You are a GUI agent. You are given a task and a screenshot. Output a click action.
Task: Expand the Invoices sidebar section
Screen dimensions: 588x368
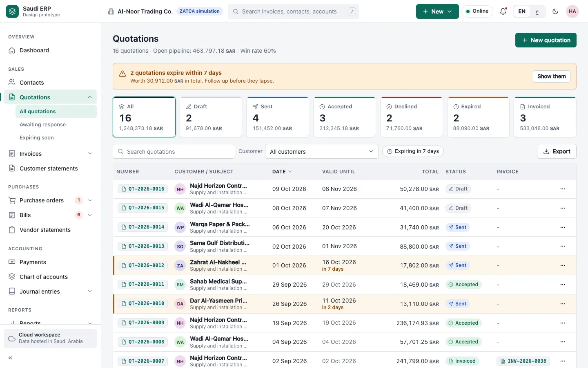pos(90,154)
